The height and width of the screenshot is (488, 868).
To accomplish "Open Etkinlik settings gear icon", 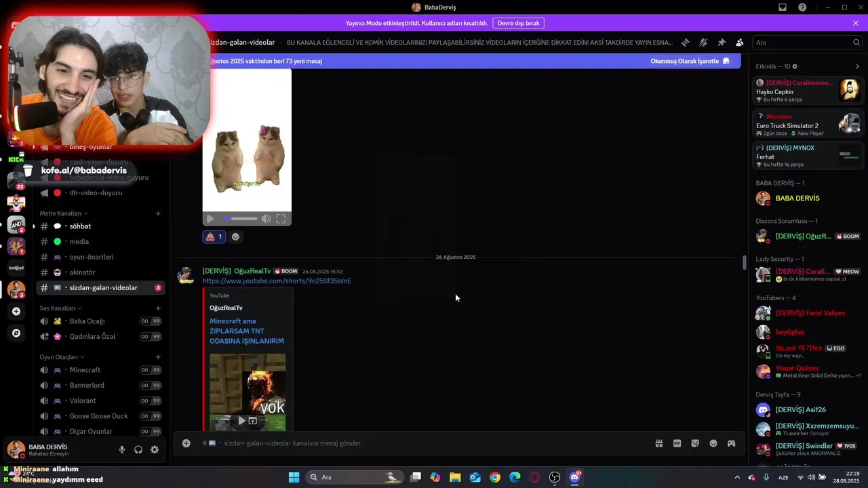I will (795, 66).
